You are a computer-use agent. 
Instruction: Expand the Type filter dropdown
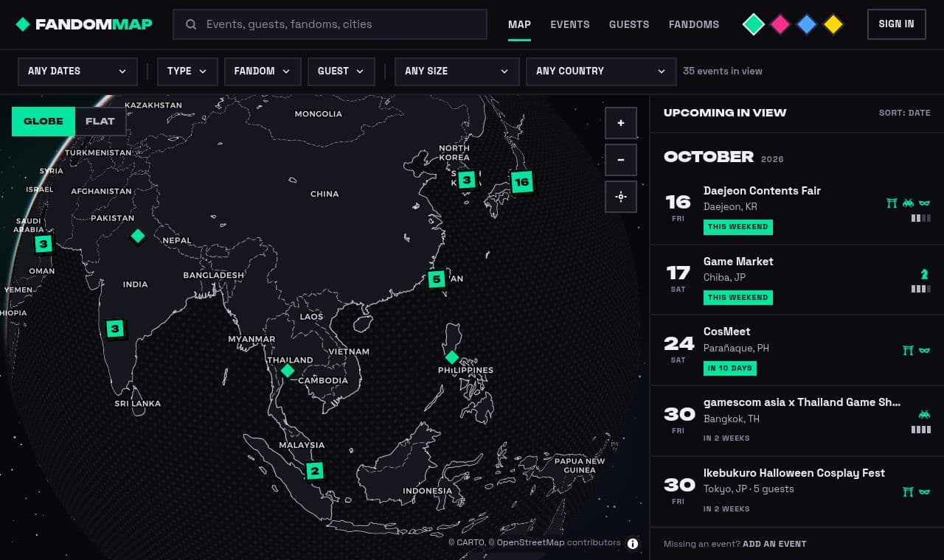click(187, 71)
